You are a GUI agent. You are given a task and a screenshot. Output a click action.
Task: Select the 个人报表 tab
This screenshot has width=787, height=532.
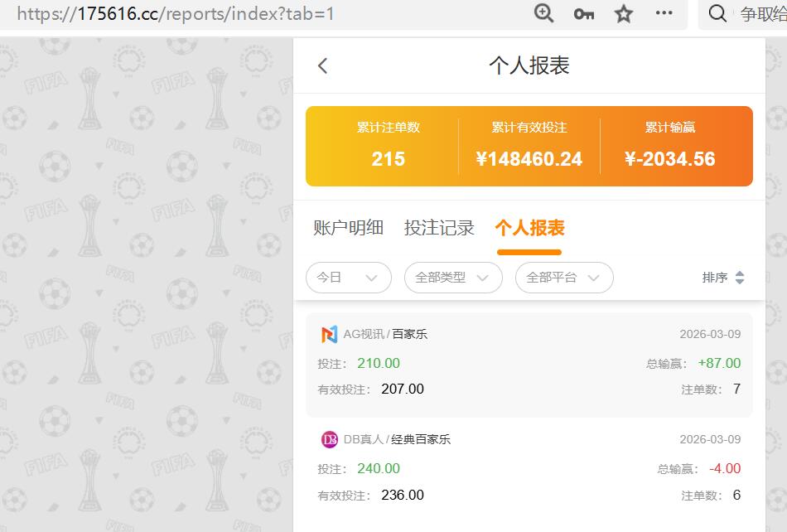pos(529,227)
